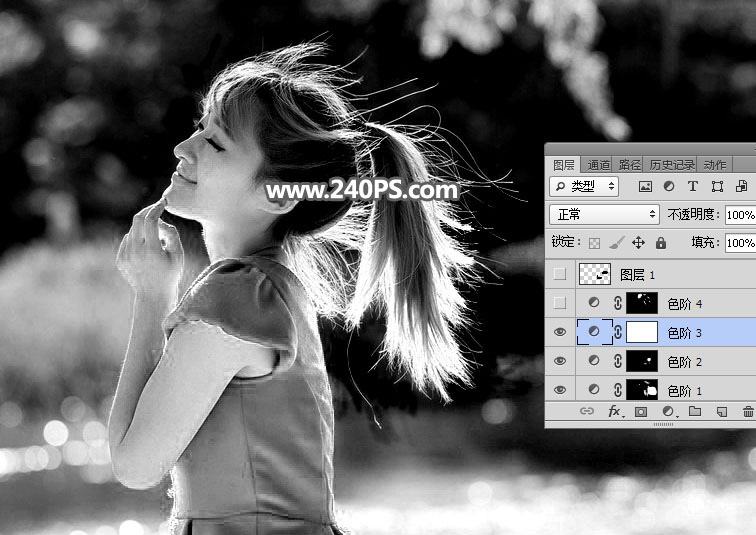Select the 色阶 2 layer mask thumbnail
This screenshot has width=756, height=535.
642,361
